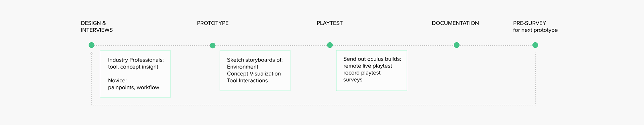Screen dimensions: 644x125
Task: Click the 'for next prototype' subtitle
Action: (535, 30)
